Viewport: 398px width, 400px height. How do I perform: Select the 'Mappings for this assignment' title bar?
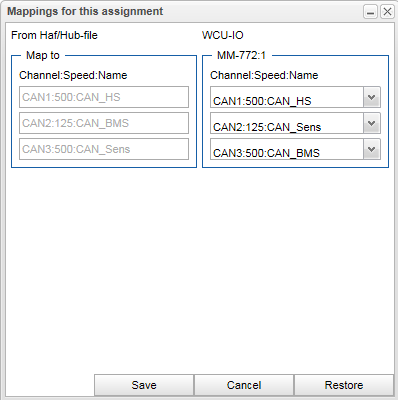point(85,11)
